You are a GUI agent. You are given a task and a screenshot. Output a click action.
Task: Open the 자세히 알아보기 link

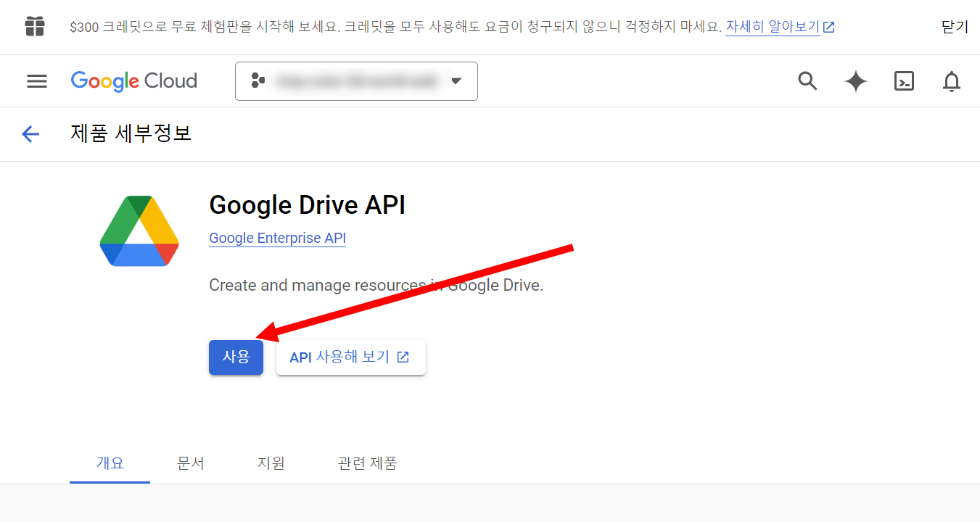[x=780, y=27]
